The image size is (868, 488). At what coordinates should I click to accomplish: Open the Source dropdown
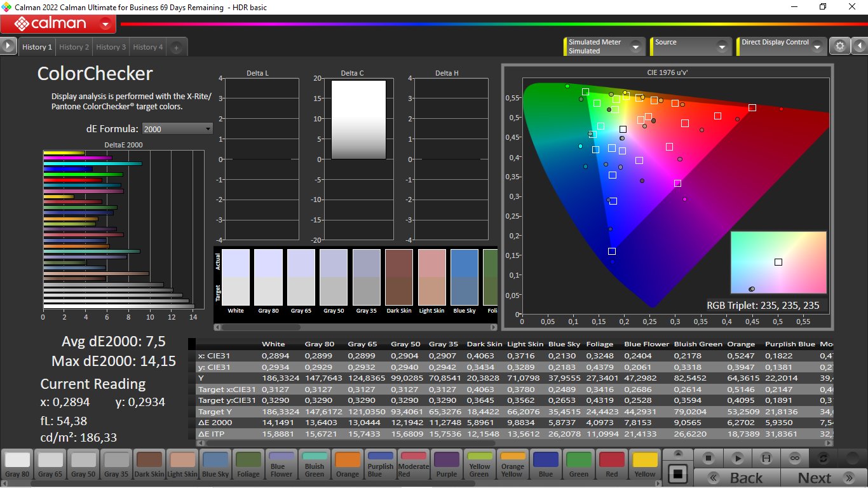click(721, 46)
